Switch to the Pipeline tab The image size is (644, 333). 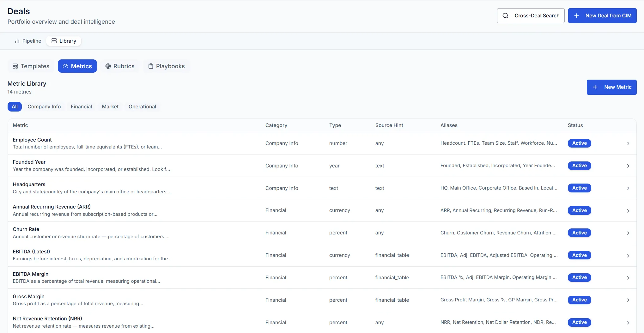pyautogui.click(x=28, y=41)
